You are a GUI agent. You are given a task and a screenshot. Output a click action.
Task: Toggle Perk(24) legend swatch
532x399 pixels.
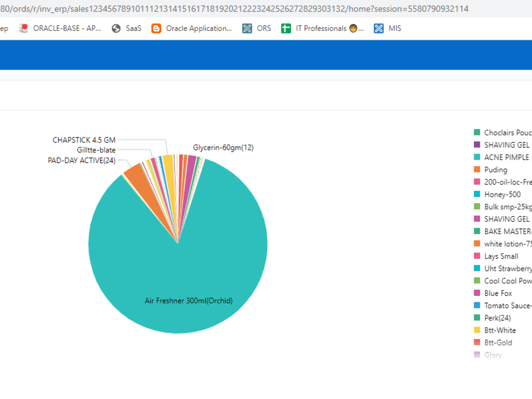[x=477, y=318]
